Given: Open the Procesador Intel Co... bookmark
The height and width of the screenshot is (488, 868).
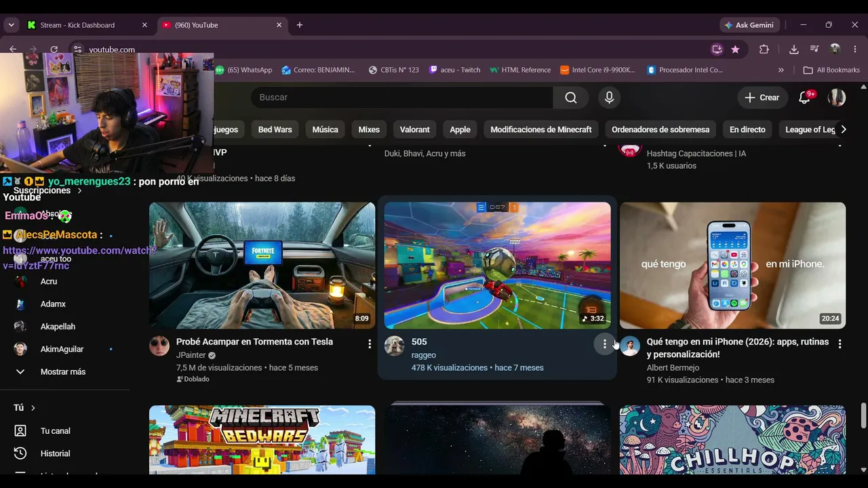Looking at the screenshot, I should point(686,70).
